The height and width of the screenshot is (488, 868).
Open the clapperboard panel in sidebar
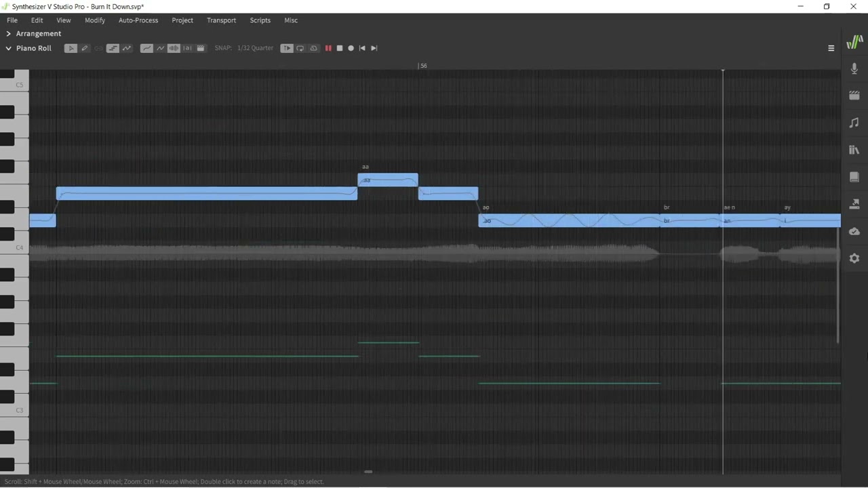tap(854, 96)
